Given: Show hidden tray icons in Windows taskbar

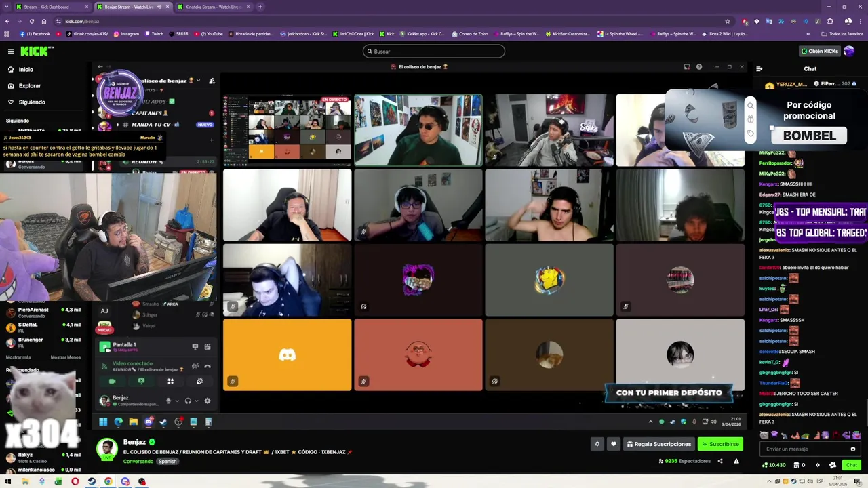Looking at the screenshot, I should [x=769, y=481].
